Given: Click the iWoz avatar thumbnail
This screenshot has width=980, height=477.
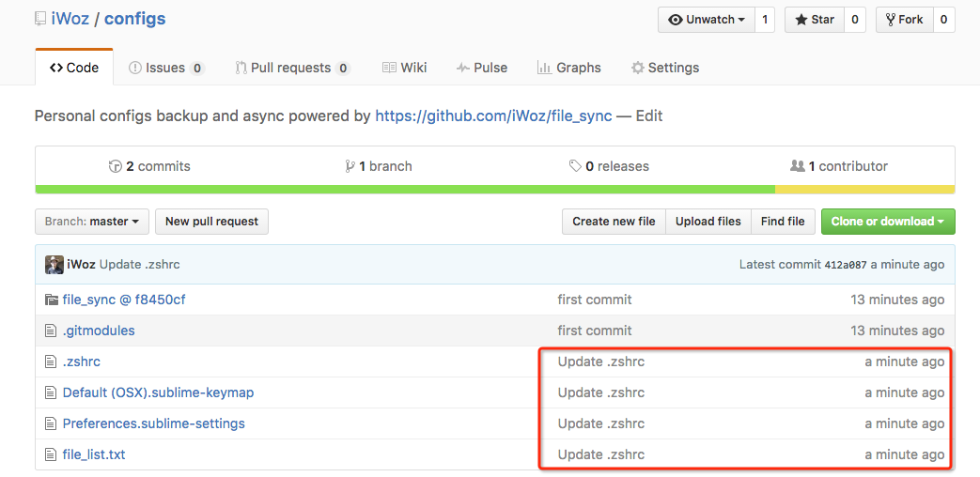Looking at the screenshot, I should 54,265.
